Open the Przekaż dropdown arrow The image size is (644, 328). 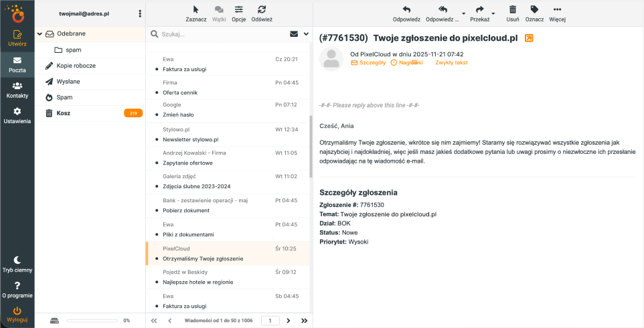tap(493, 13)
